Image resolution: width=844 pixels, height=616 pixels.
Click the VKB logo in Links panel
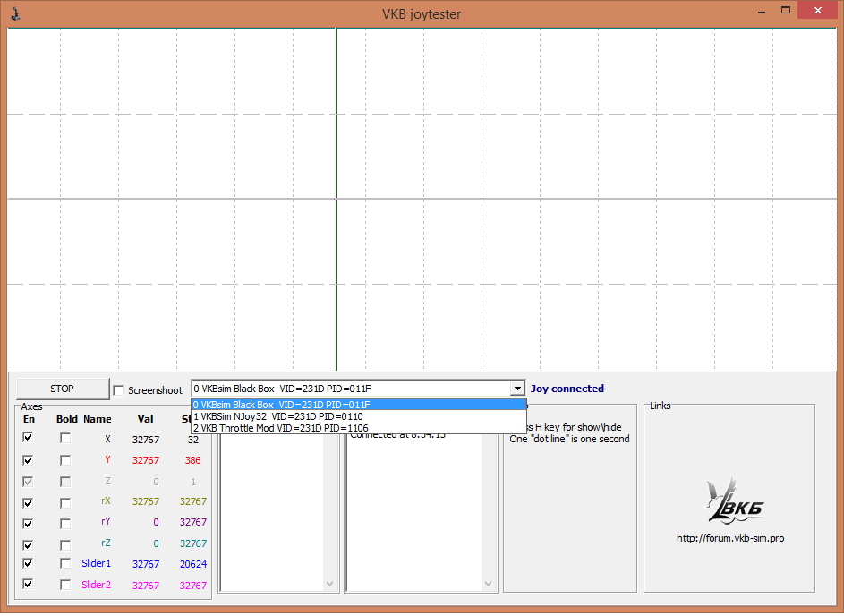pyautogui.click(x=729, y=503)
